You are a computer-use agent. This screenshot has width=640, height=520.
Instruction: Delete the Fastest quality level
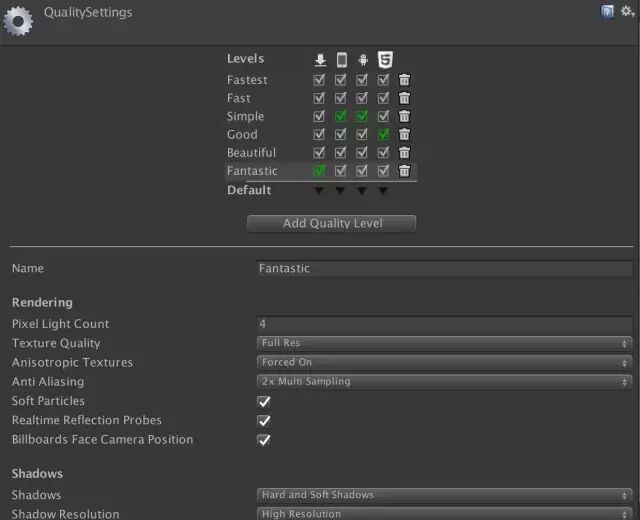404,80
